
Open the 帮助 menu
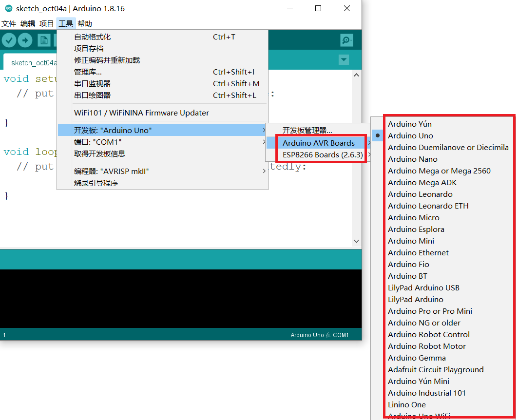tap(85, 23)
